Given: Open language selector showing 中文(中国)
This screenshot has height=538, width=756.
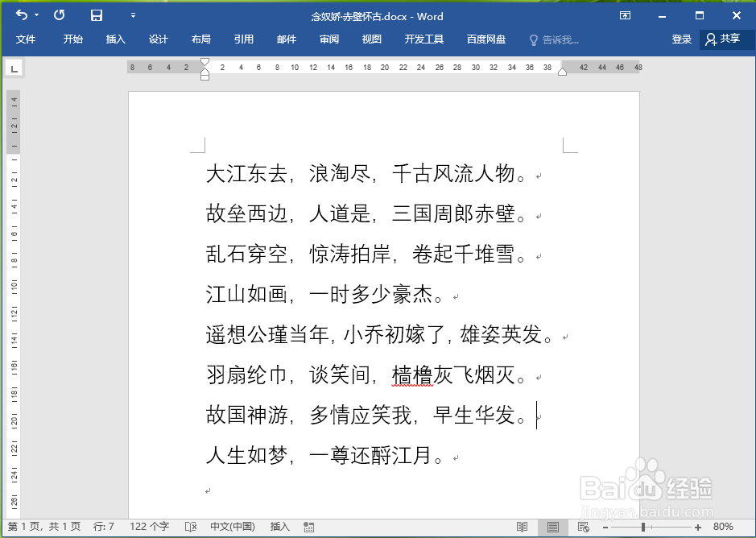Looking at the screenshot, I should coord(232,527).
